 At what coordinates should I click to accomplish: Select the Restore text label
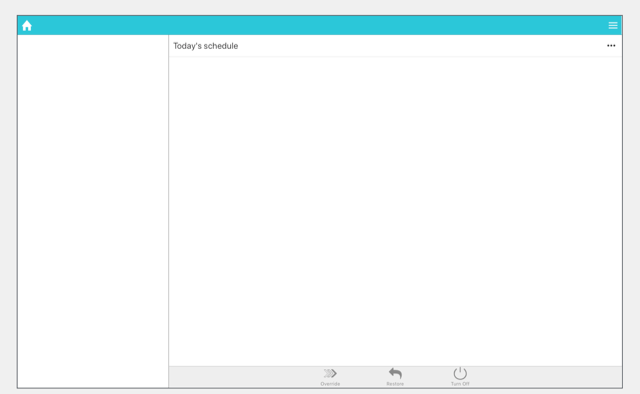click(395, 384)
